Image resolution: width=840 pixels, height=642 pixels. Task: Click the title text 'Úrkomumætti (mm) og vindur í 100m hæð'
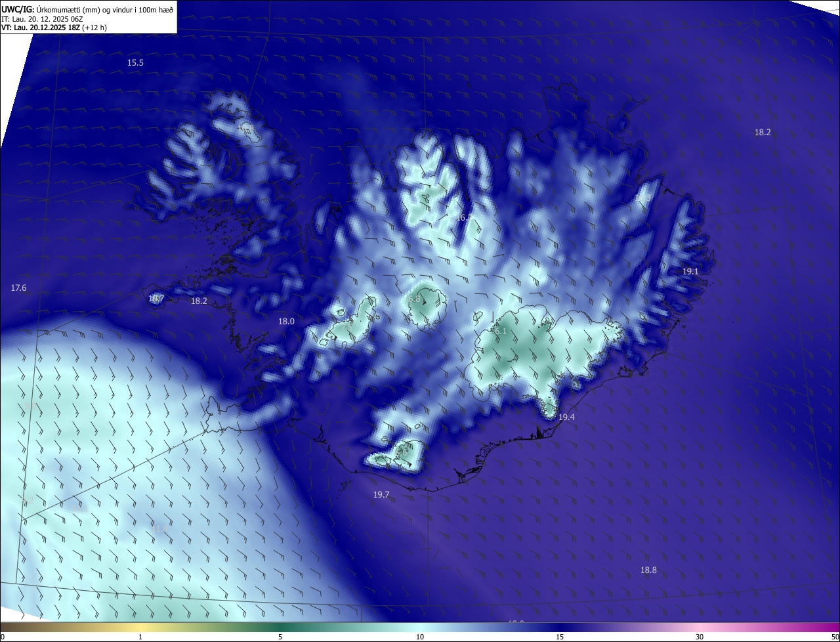[105, 9]
